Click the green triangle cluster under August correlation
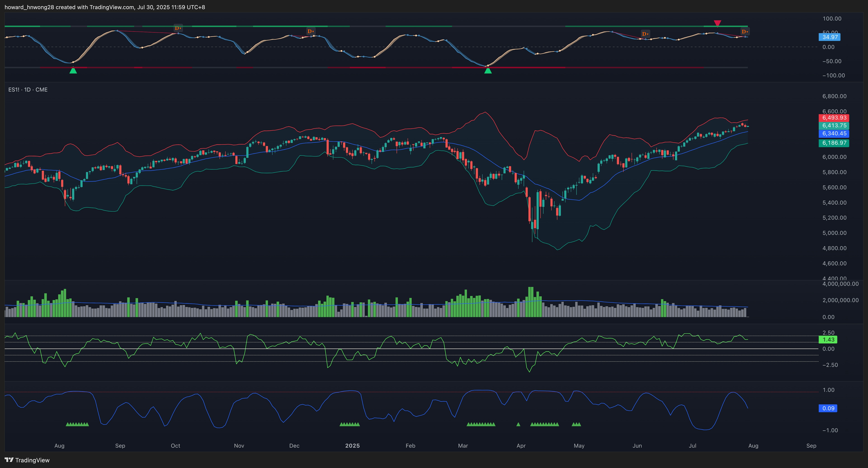Screen dimensions: 868x468 [77, 424]
